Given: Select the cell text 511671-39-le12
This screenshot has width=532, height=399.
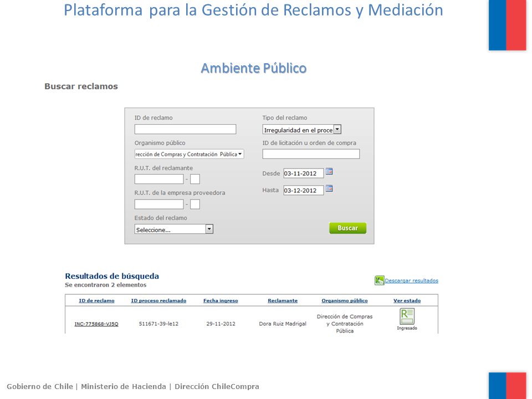Looking at the screenshot, I should coord(158,324).
